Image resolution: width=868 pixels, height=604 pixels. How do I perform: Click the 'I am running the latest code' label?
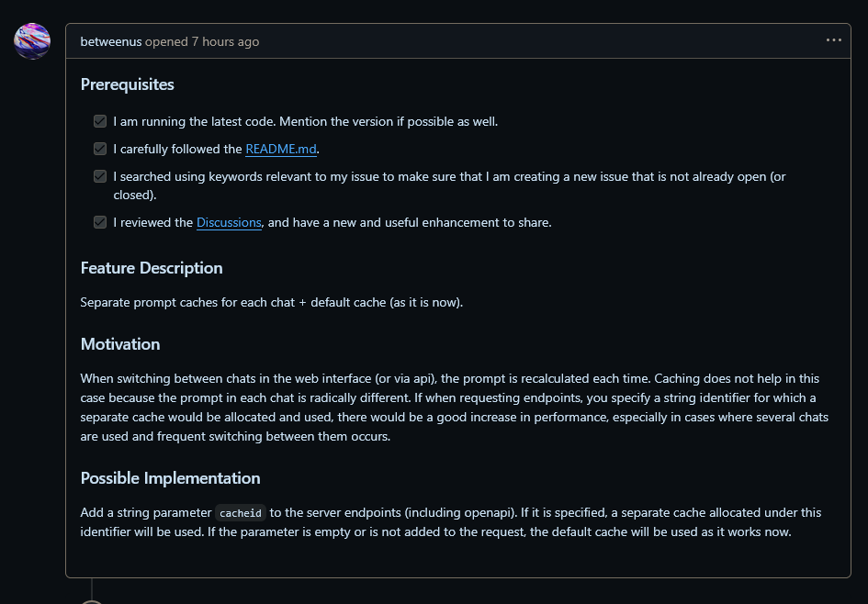click(306, 122)
